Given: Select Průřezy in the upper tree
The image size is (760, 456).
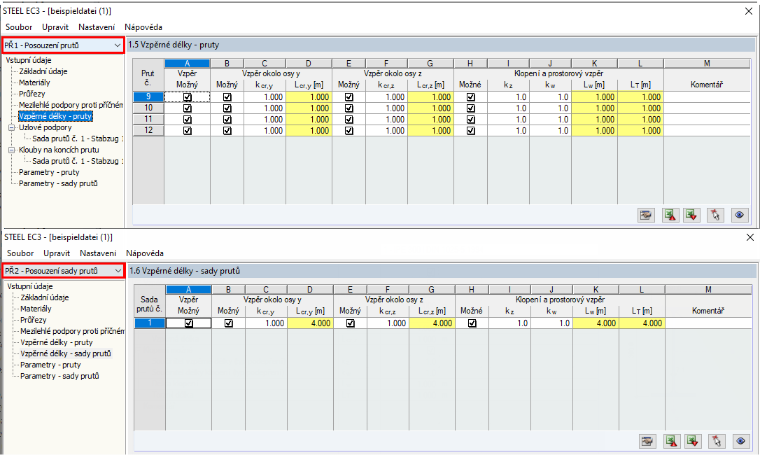Looking at the screenshot, I should tap(32, 94).
